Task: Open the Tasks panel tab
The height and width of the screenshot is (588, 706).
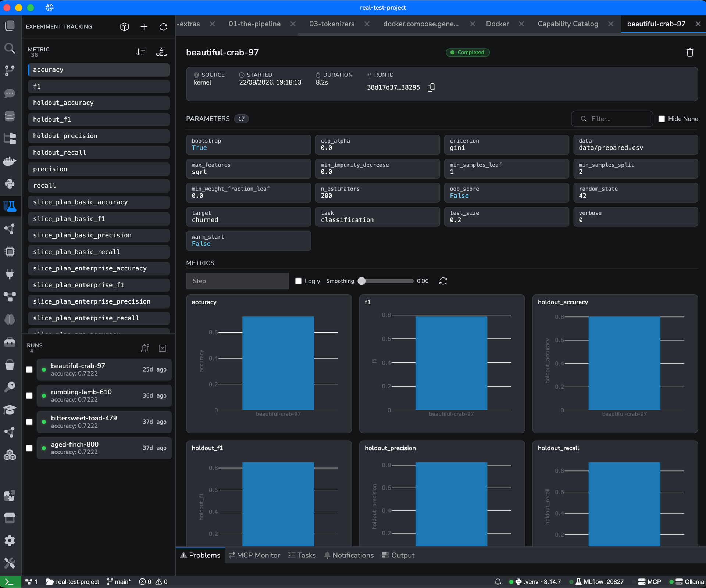Action: point(302,555)
